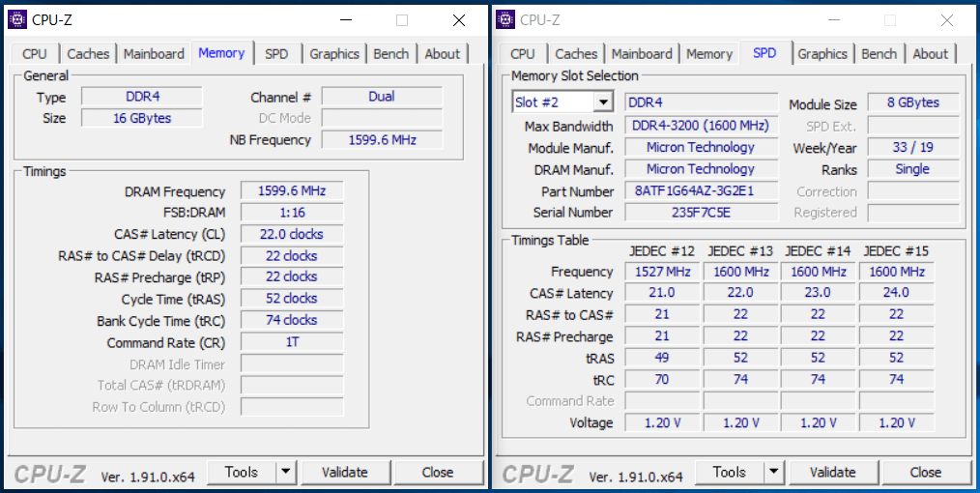This screenshot has height=493, width=980.
Task: Click the JEDEC #14 CAS# Latency 23.0 cell
Action: (x=819, y=293)
